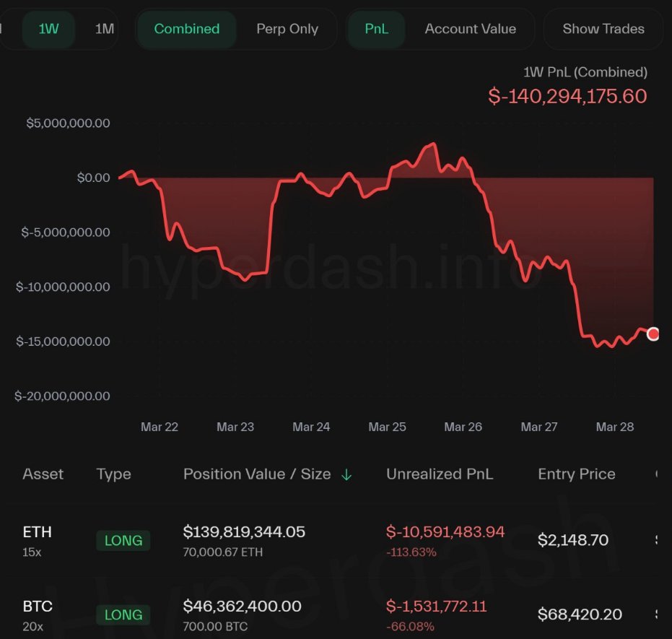The image size is (672, 639).
Task: Click the $-1,531,772.11 unrealized PnL
Action: 436,607
